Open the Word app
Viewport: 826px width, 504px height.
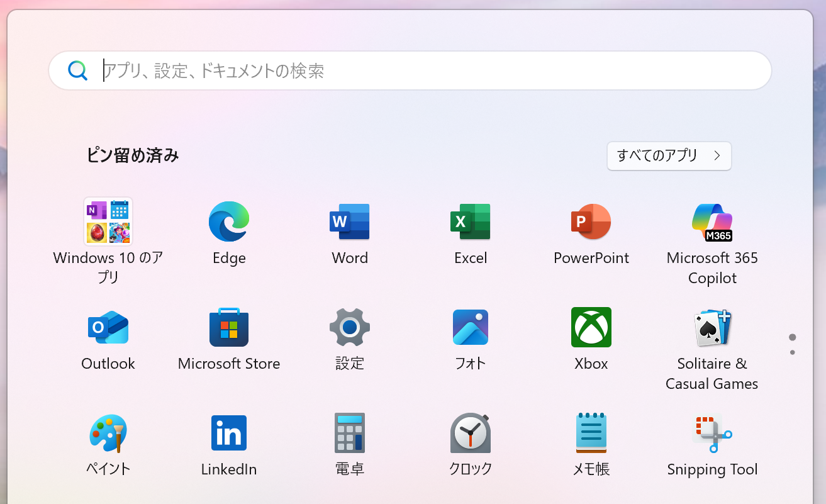[x=350, y=221]
